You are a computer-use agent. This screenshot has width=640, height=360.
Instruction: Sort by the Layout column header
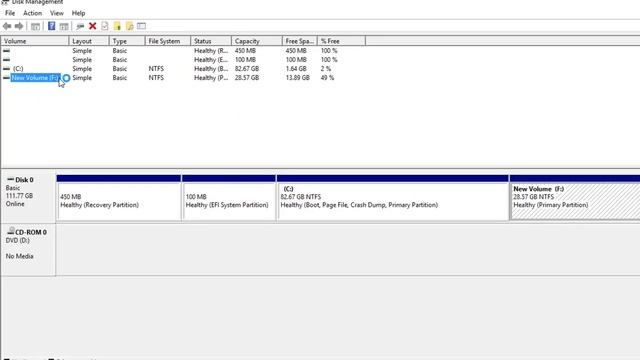tap(89, 41)
